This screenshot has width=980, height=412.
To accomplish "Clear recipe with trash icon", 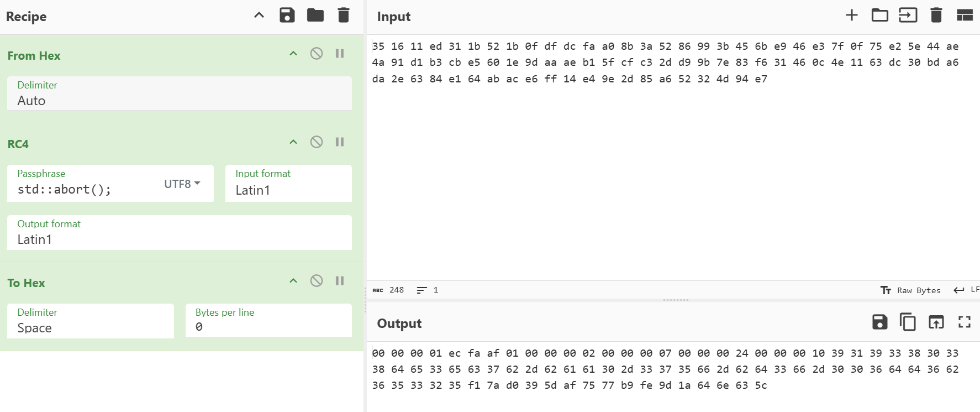I will 344,15.
